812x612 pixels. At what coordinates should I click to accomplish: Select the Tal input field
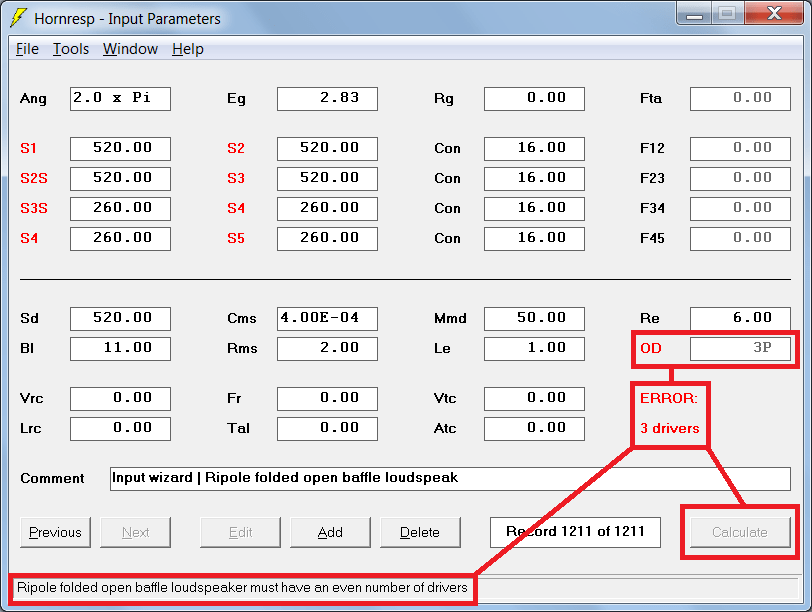pyautogui.click(x=327, y=429)
